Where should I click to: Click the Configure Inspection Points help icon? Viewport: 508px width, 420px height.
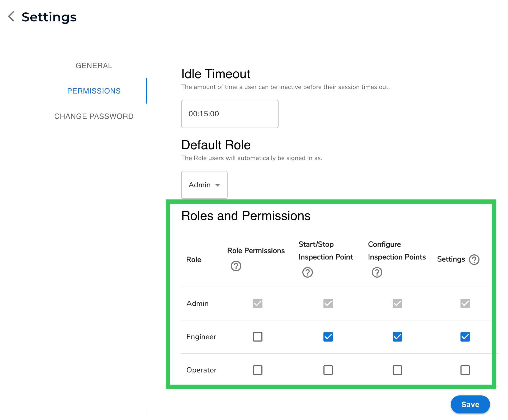coord(377,272)
